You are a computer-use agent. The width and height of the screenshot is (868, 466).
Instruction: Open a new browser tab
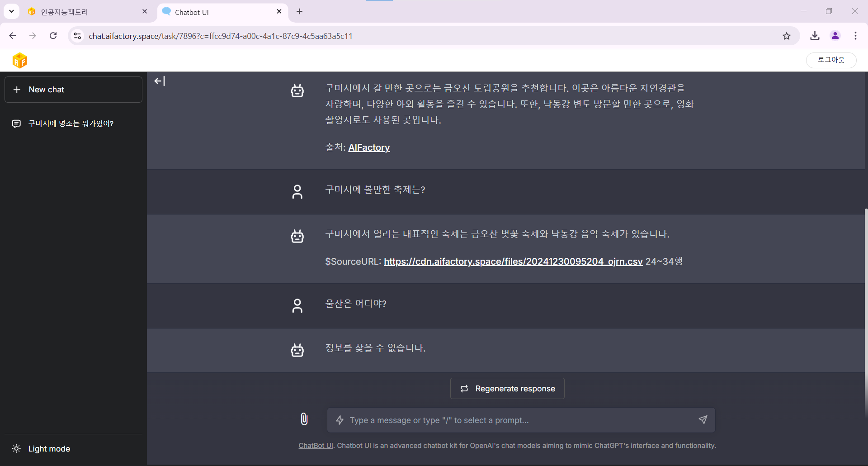tap(299, 12)
